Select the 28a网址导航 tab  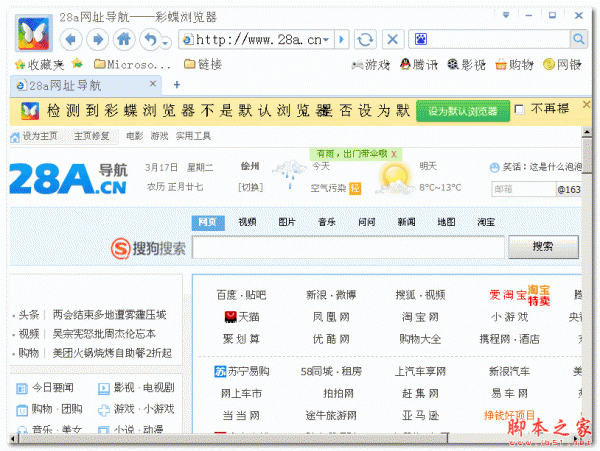(86, 85)
